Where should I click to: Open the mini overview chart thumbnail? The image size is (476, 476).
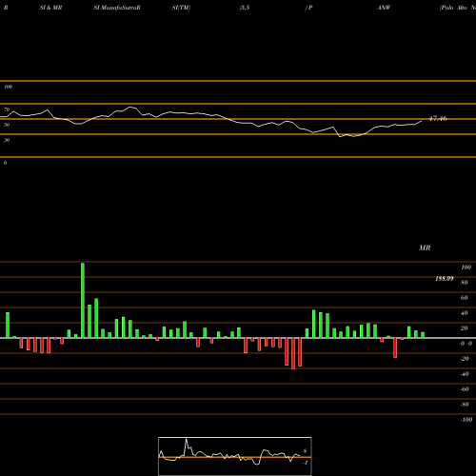pos(235,456)
